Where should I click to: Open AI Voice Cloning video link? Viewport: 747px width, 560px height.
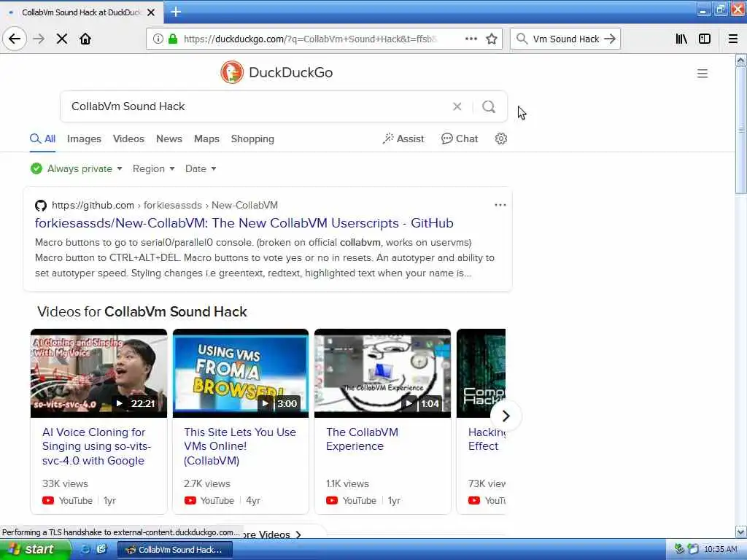tap(97, 446)
